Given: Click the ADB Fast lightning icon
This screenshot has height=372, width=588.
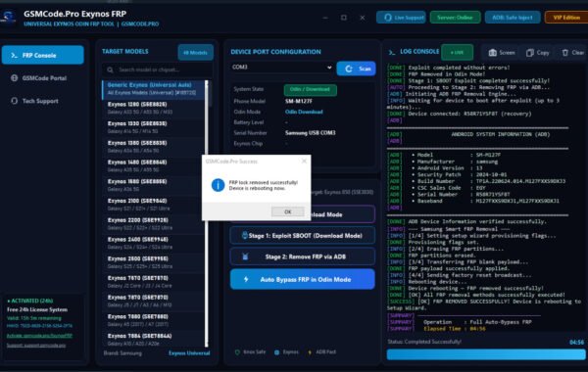Looking at the screenshot, I should coord(310,352).
